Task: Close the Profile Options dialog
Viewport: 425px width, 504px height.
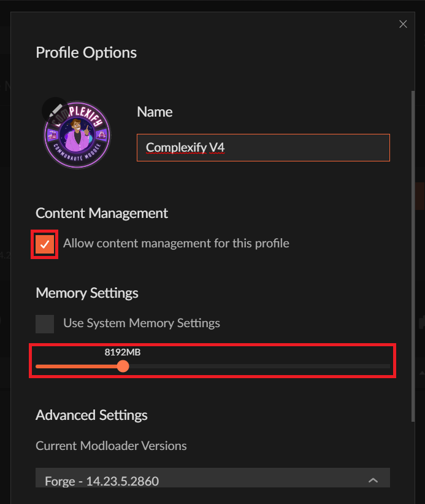Action: [x=403, y=24]
